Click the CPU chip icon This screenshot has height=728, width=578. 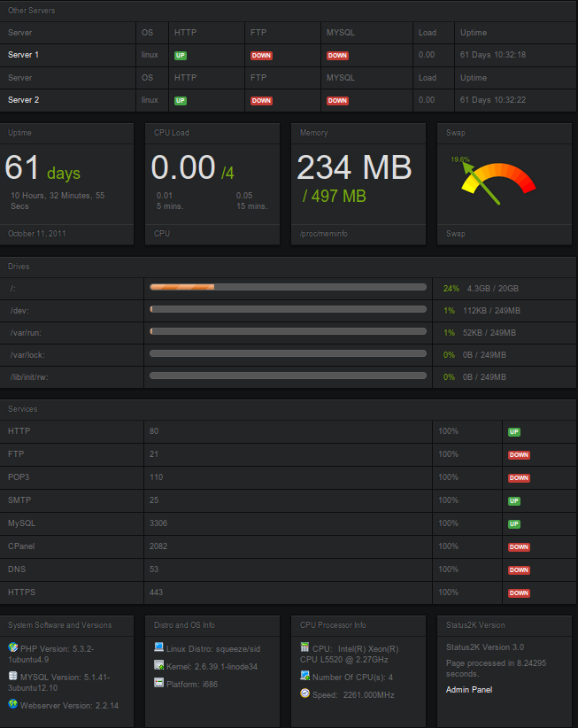304,647
